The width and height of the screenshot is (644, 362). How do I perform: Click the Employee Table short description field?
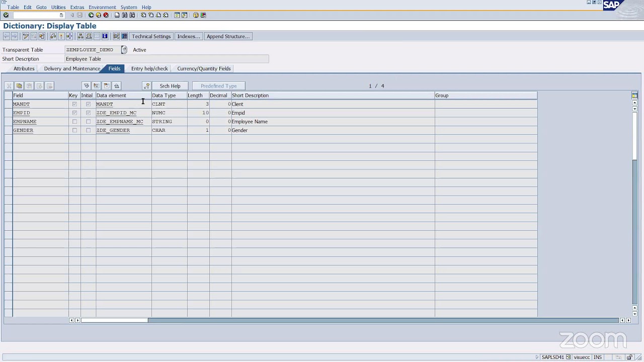pyautogui.click(x=167, y=59)
